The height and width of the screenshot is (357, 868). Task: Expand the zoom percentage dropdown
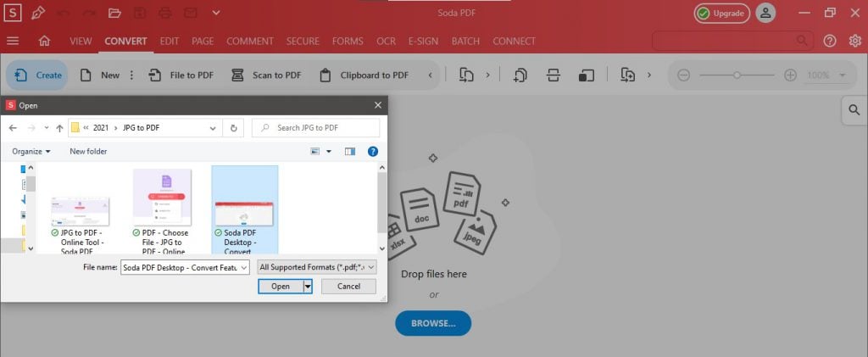pyautogui.click(x=843, y=75)
